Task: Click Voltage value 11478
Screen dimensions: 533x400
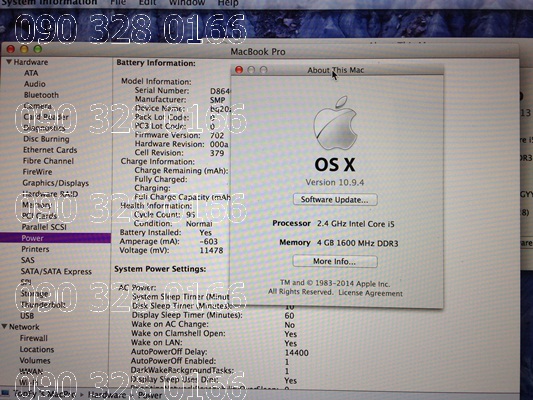Action: 211,250
